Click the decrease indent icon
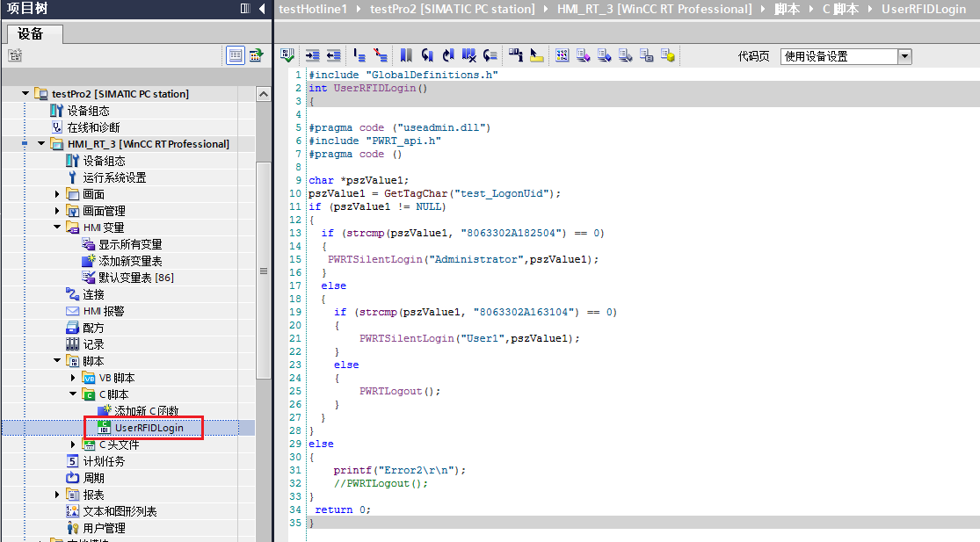 [334, 55]
